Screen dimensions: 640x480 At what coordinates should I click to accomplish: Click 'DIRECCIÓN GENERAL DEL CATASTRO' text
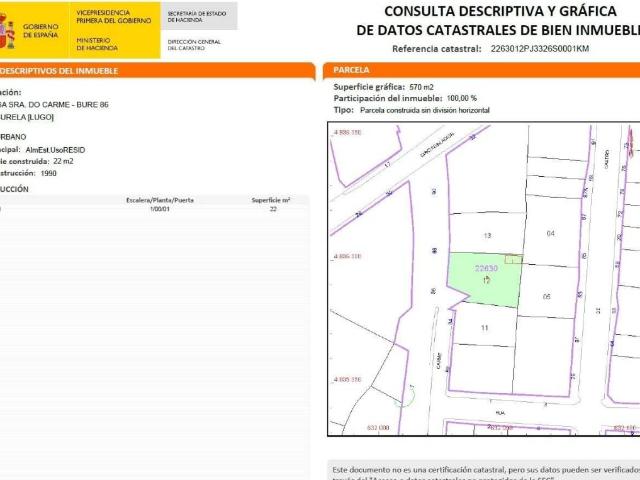[x=194, y=45]
